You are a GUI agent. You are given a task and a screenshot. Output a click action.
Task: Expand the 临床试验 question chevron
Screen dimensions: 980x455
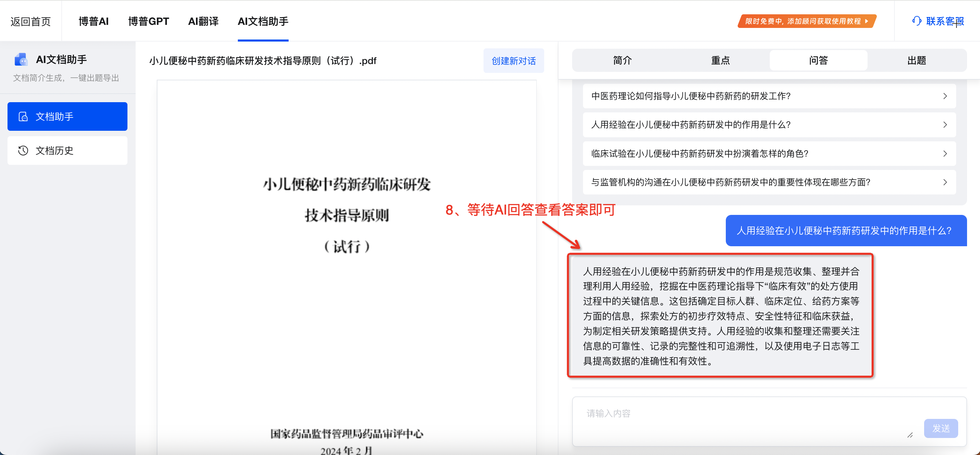[x=945, y=154]
